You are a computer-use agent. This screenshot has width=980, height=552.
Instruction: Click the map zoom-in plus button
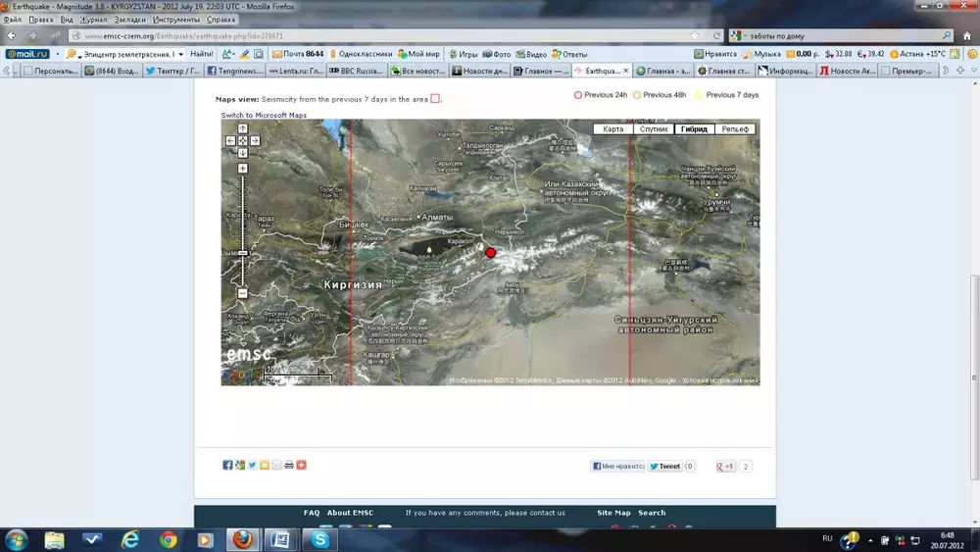(x=243, y=169)
